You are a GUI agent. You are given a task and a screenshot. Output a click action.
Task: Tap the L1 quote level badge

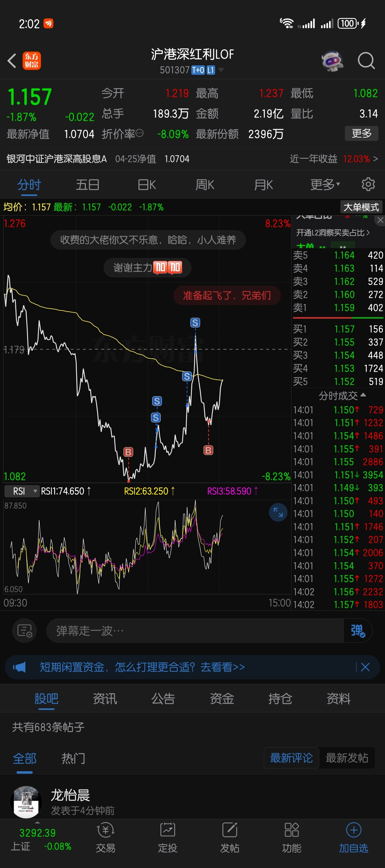point(211,70)
